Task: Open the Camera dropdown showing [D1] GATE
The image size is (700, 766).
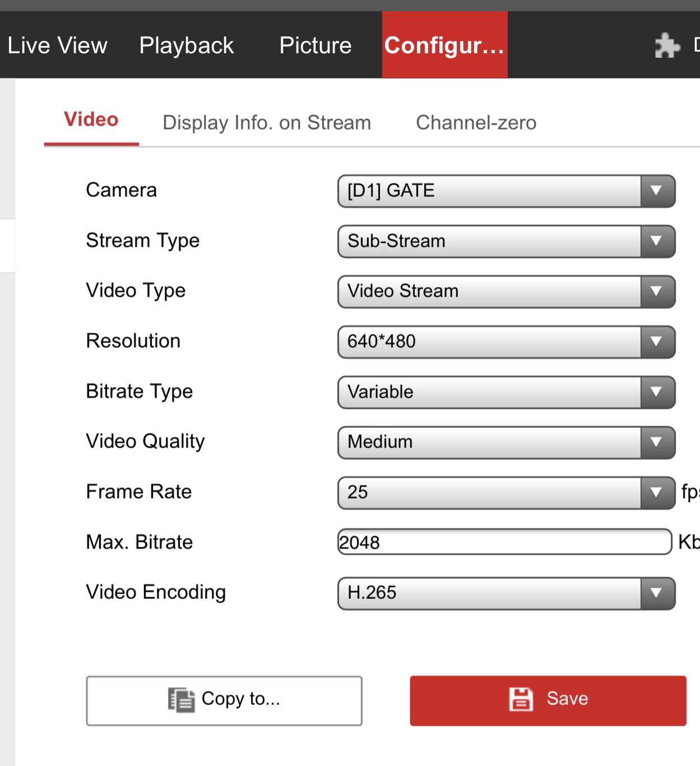Action: (x=506, y=191)
